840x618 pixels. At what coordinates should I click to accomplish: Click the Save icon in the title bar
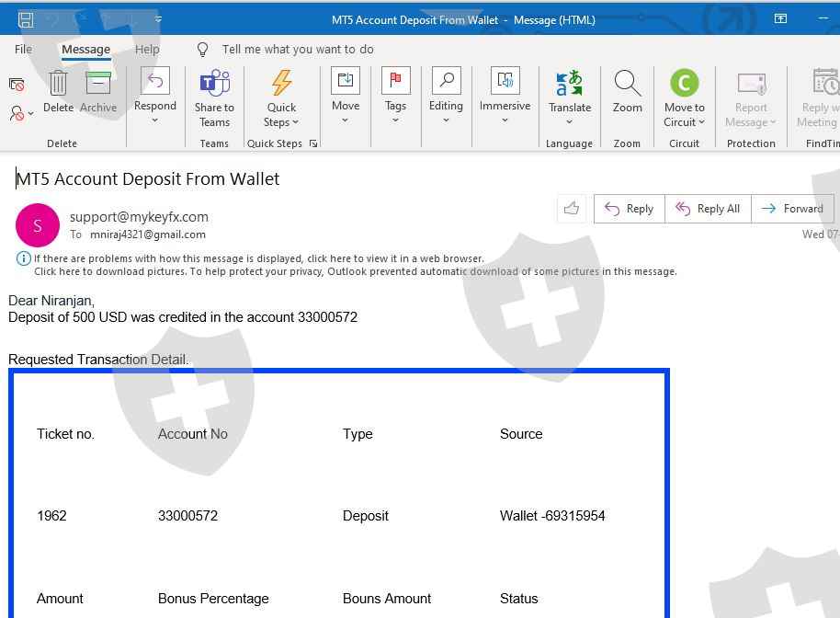pos(26,20)
